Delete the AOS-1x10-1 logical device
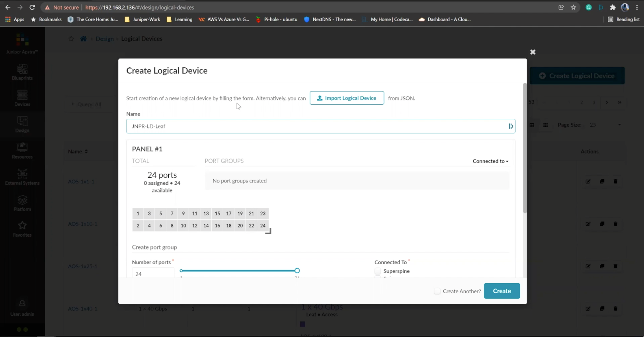 [615, 224]
